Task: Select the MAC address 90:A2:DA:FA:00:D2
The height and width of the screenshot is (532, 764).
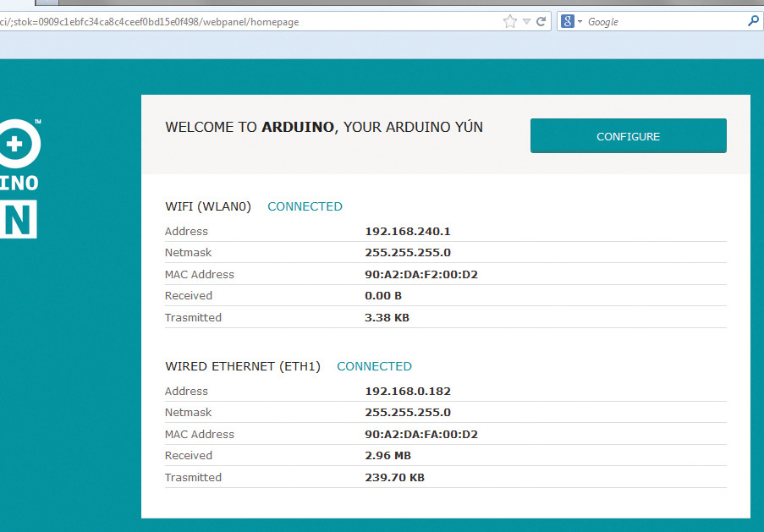Action: tap(421, 434)
